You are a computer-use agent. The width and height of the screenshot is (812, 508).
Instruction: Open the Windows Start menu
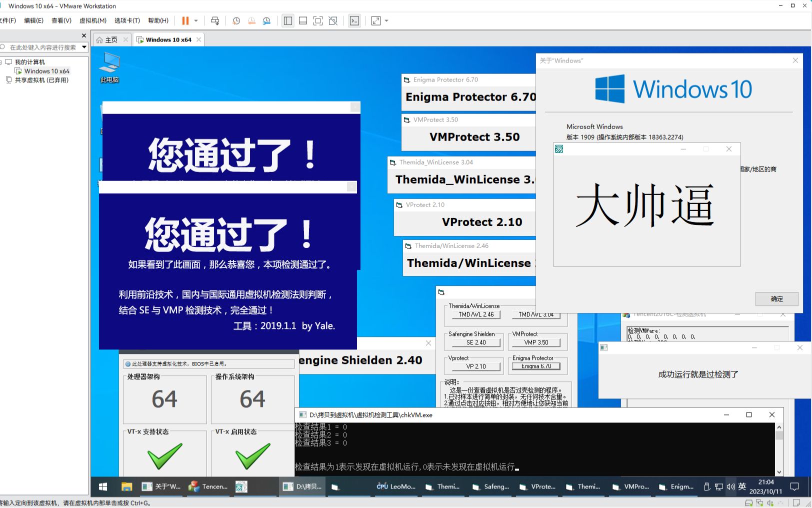tap(103, 486)
